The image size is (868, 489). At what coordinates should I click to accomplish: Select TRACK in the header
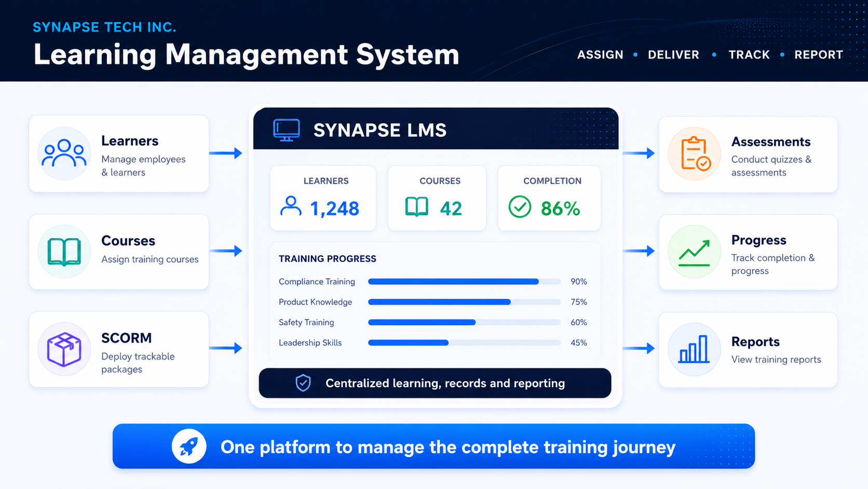click(749, 55)
